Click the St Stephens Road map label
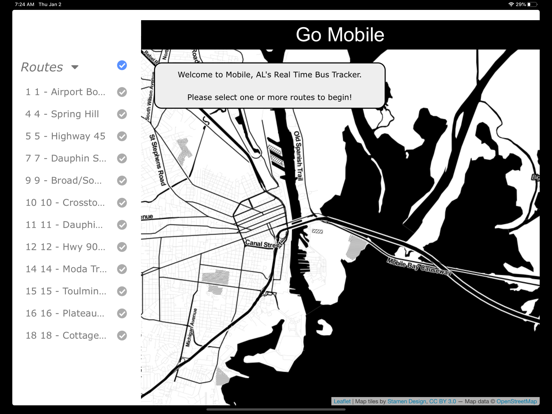The image size is (552, 414). [x=157, y=159]
